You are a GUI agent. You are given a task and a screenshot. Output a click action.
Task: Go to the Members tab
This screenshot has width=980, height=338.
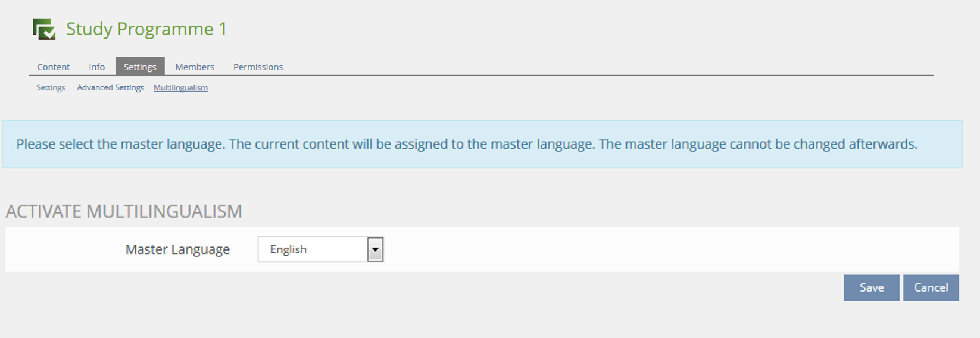(x=195, y=67)
